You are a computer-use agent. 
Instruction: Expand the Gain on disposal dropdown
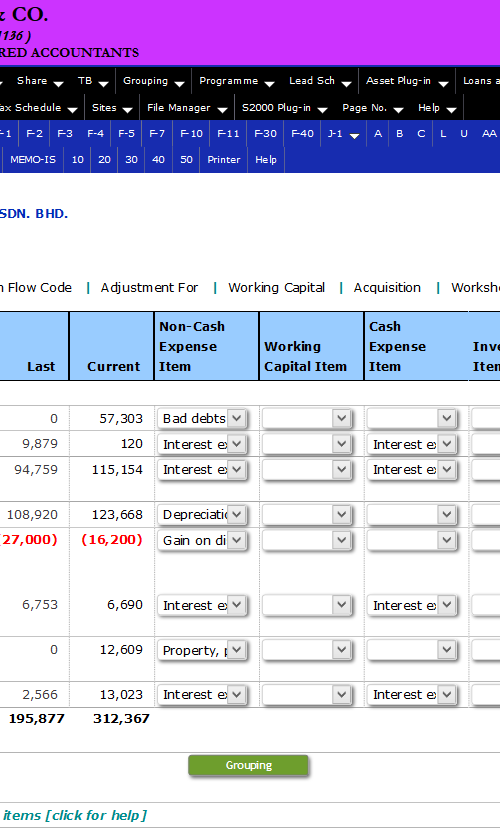coord(202,541)
